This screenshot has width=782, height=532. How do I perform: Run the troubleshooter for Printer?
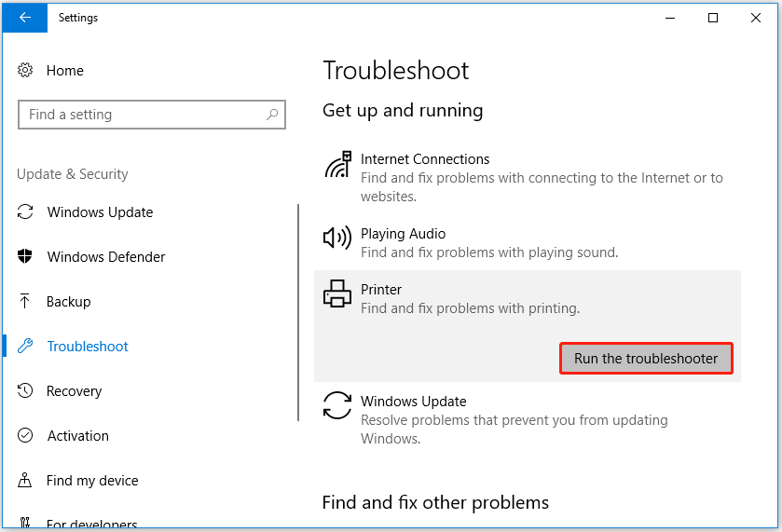coord(646,359)
